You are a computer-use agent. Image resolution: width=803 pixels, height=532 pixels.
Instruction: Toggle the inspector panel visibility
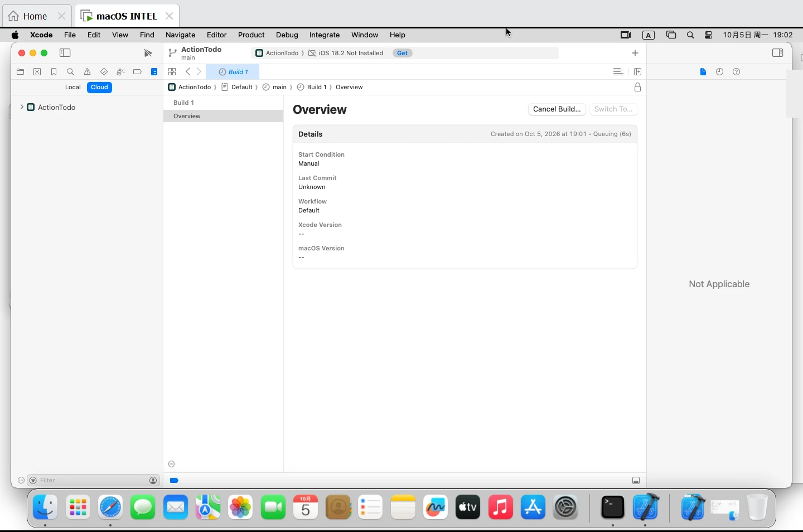coord(778,53)
